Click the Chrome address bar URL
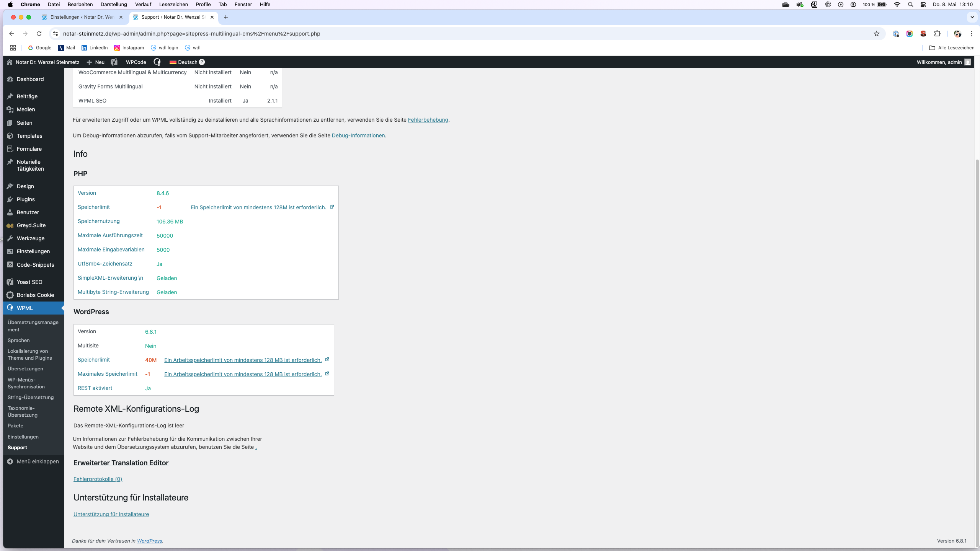 click(x=191, y=34)
